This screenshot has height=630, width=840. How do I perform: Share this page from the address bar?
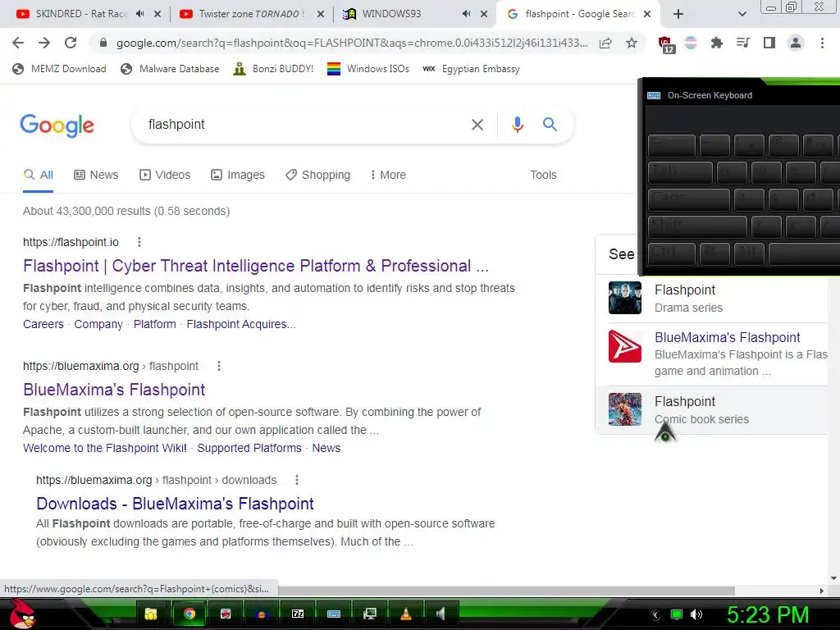coord(605,43)
